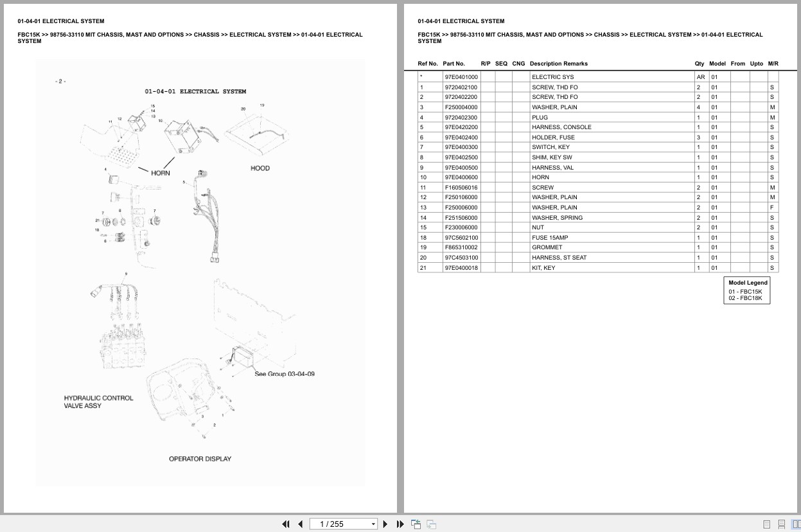Click the left page 01-04-01 ELECTRICAL SYSTEM title
This screenshot has height=532, width=801.
pos(61,21)
